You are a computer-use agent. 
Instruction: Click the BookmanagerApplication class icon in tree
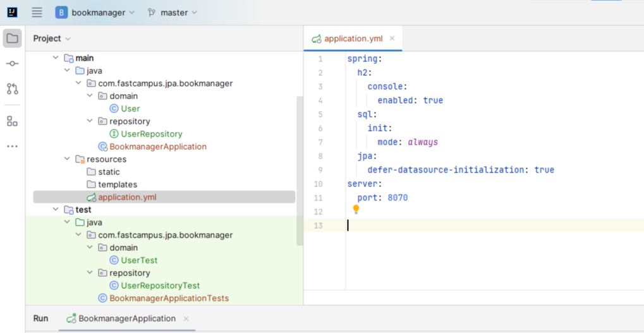102,147
